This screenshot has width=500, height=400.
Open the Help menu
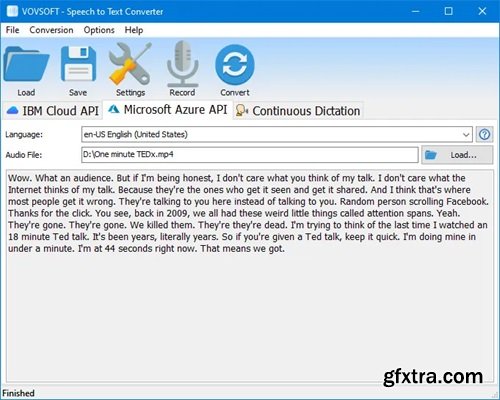(x=134, y=30)
